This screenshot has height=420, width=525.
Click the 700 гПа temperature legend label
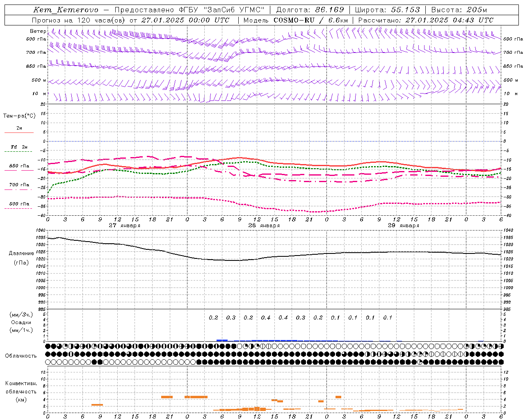coord(19,185)
